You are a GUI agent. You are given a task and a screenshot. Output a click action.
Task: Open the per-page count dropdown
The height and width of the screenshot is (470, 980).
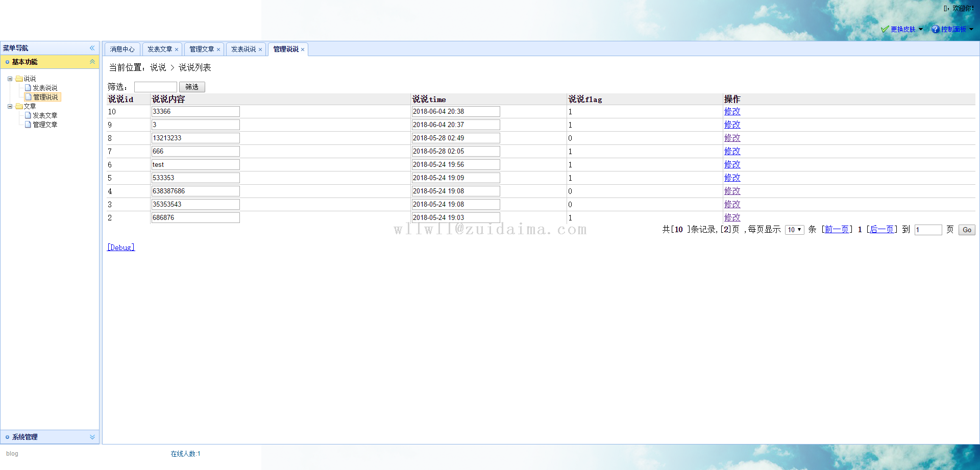tap(794, 230)
